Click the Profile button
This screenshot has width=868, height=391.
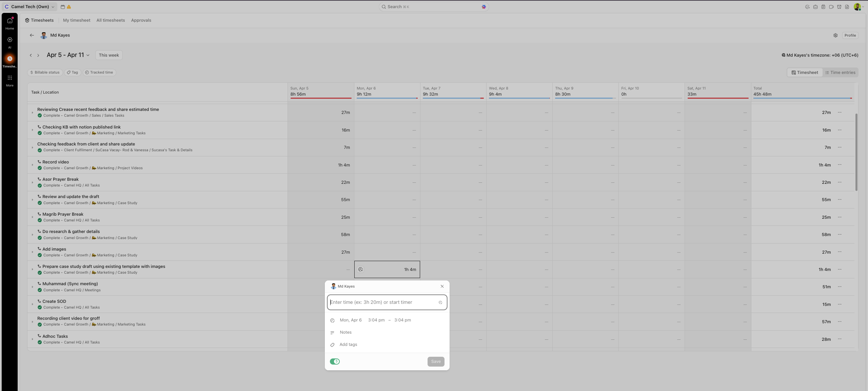coord(850,35)
